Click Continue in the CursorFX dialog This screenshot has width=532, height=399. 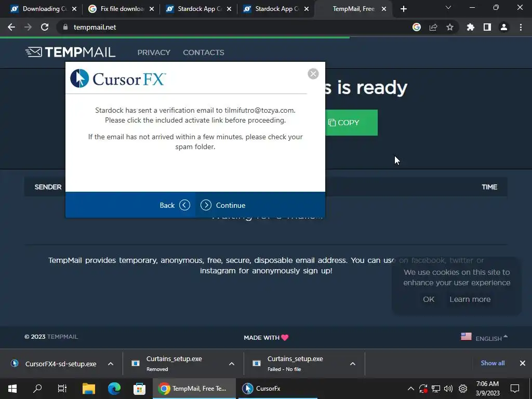[x=223, y=205]
